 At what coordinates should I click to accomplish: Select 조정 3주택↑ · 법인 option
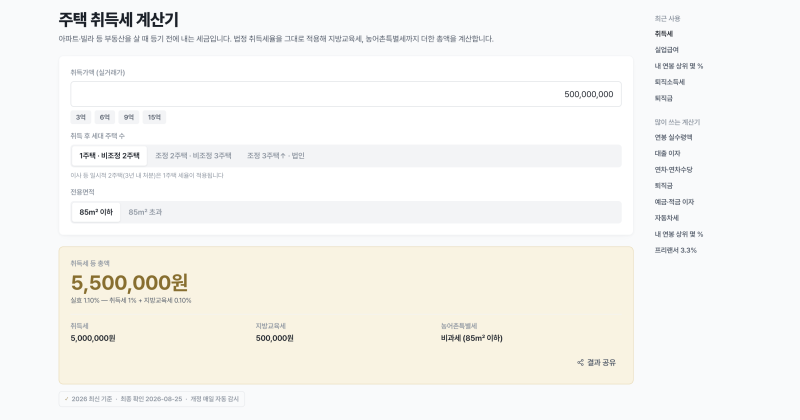[x=276, y=156]
